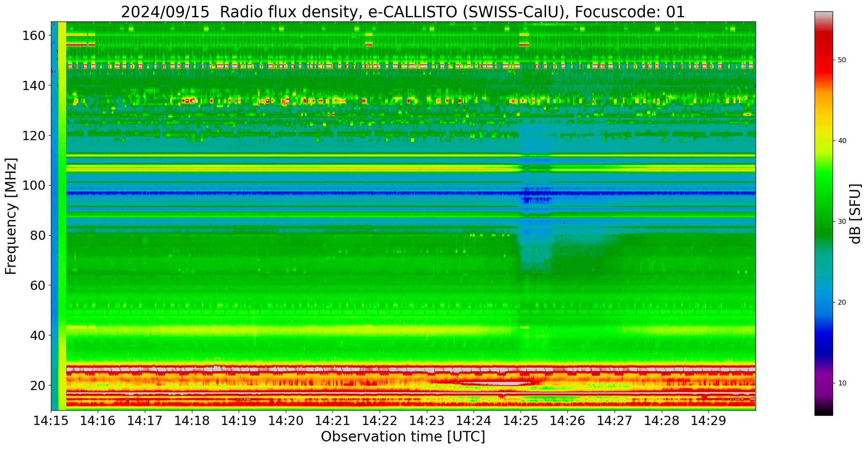Click the colorbar tick label 30
Image resolution: width=868 pixels, height=449 pixels.
(x=842, y=222)
